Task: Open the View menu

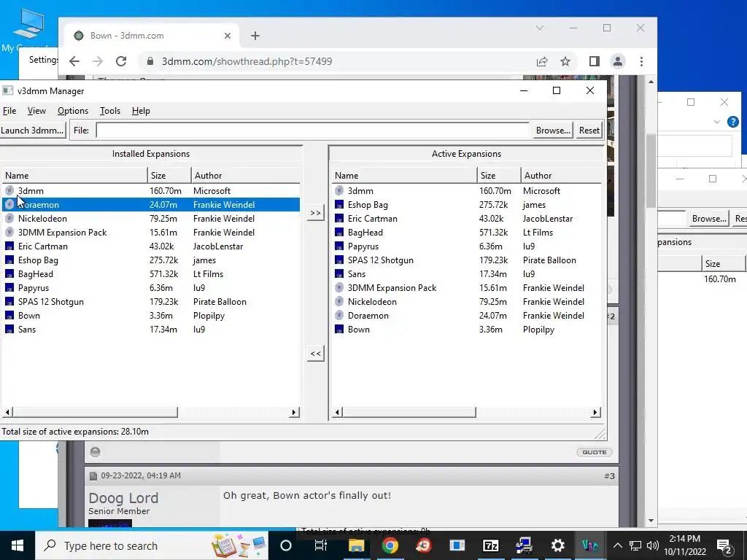Action: click(x=36, y=111)
